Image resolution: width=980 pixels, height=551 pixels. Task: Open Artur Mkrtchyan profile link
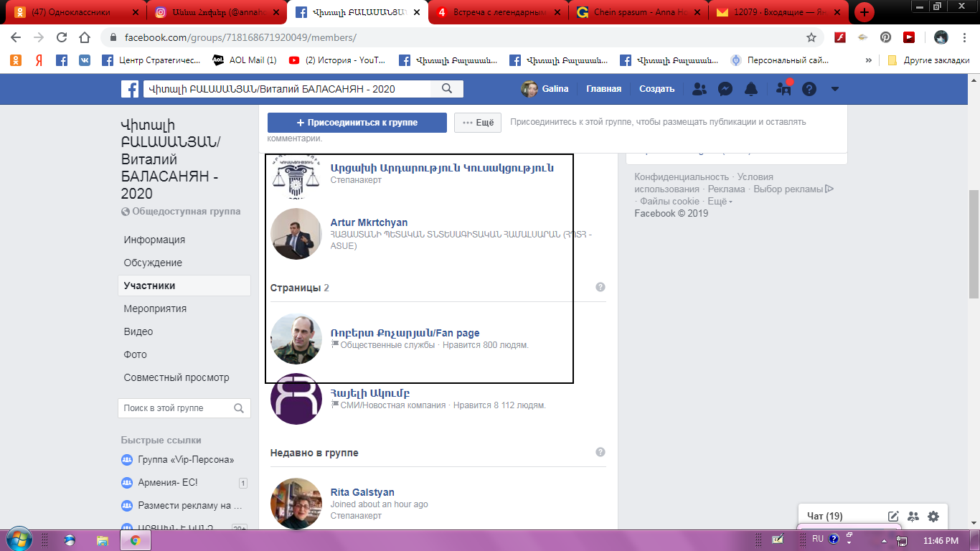(x=369, y=222)
